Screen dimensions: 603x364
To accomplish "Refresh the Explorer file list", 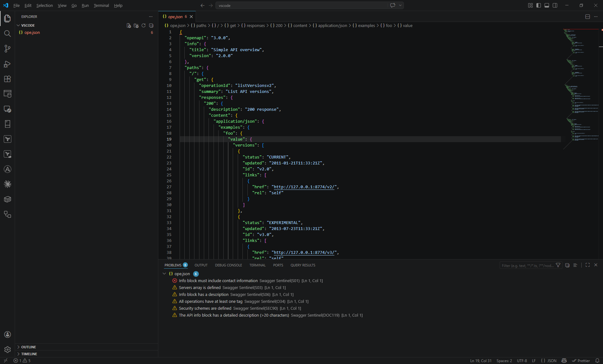I will [x=144, y=25].
